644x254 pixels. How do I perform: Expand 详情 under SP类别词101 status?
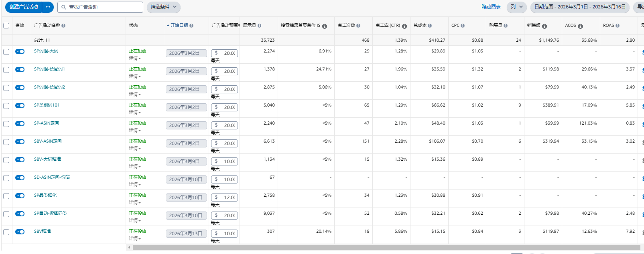tap(135, 112)
